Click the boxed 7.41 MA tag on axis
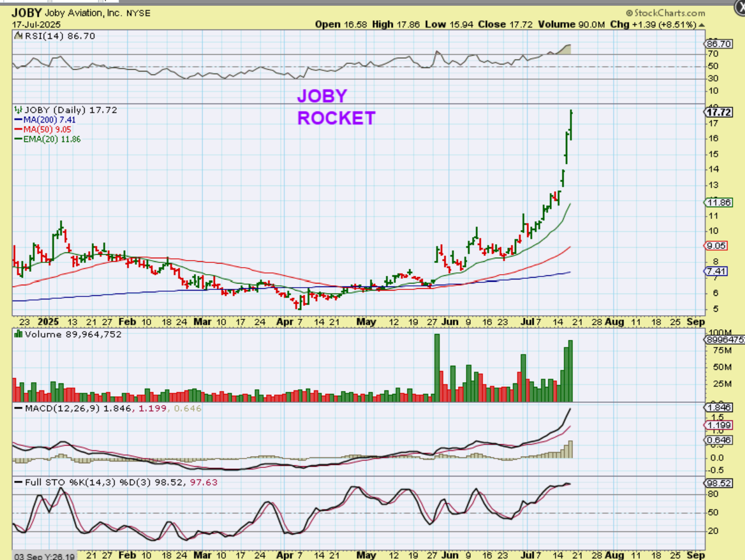The image size is (745, 560). (716, 271)
